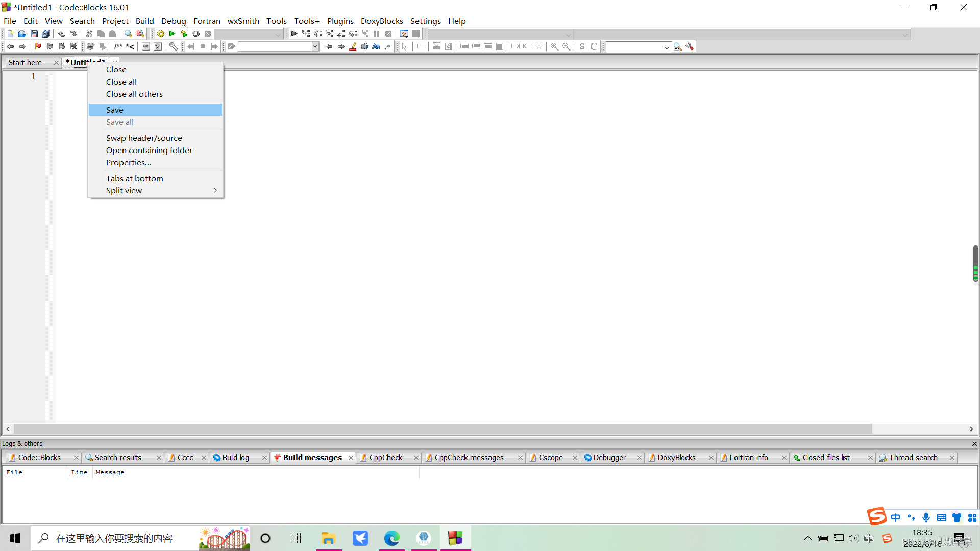980x551 pixels.
Task: Toggle source view with the S icon
Action: [582, 46]
